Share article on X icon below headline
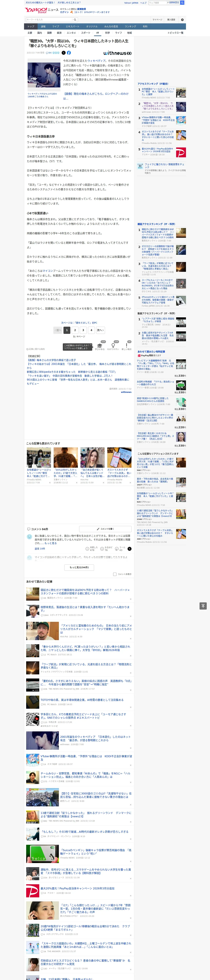This screenshot has width=210, height=980. pos(64,53)
